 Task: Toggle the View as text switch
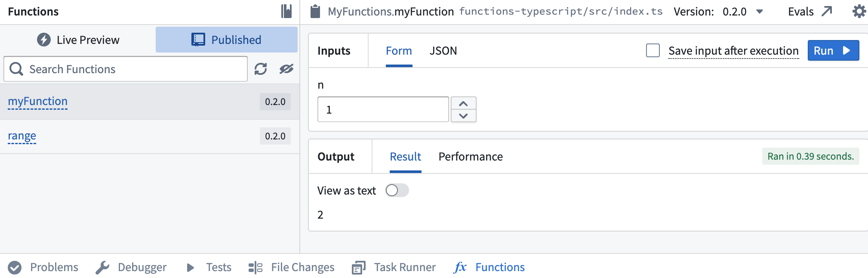click(397, 190)
